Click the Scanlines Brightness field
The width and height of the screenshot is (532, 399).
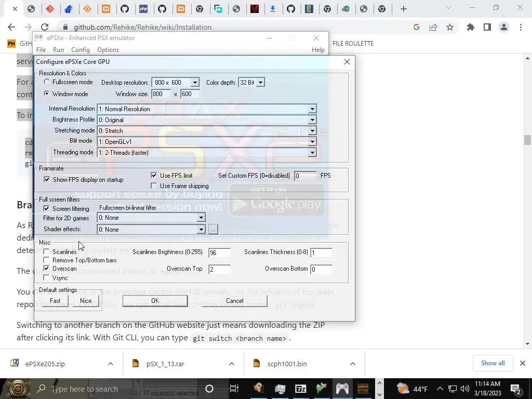pyautogui.click(x=219, y=252)
